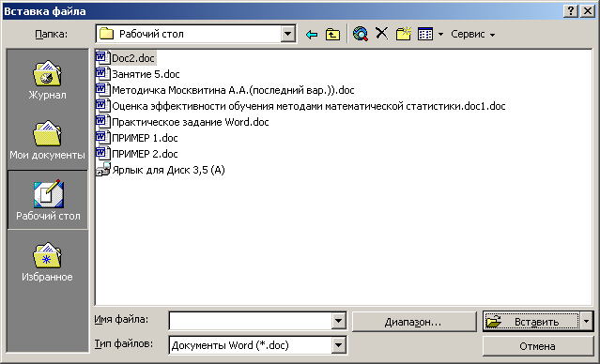Click the Отмена button
The image size is (600, 364).
pos(538,346)
